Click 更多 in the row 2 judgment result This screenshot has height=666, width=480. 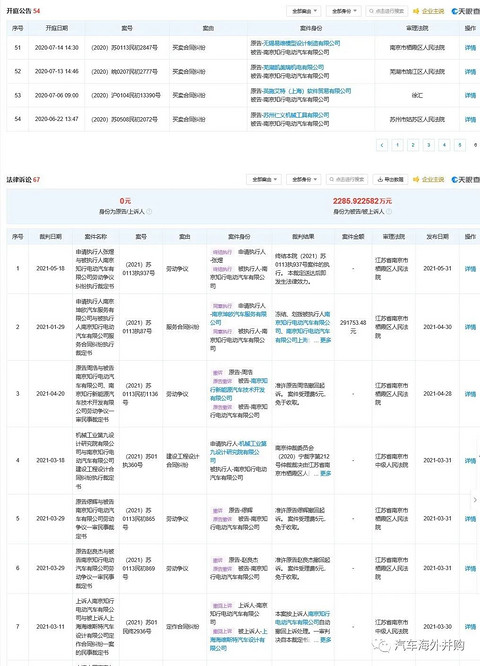coord(325,340)
